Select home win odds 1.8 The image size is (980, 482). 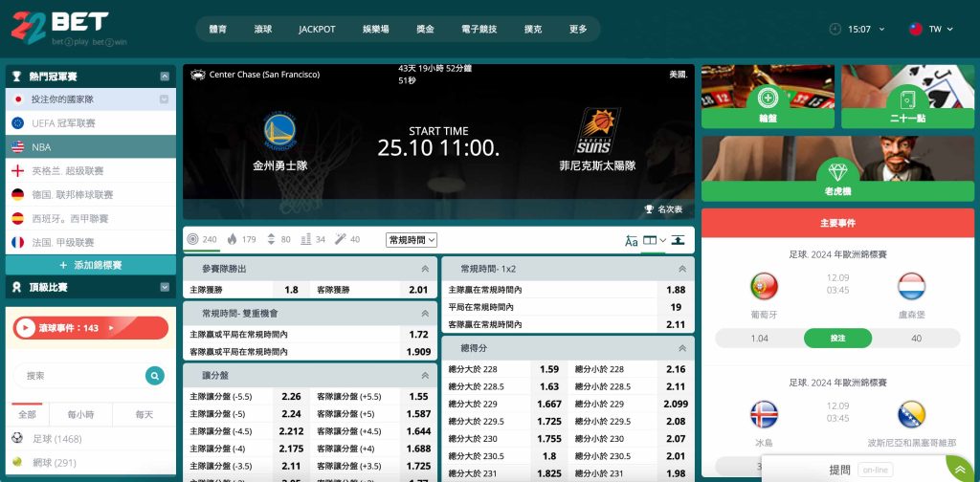[x=291, y=290]
